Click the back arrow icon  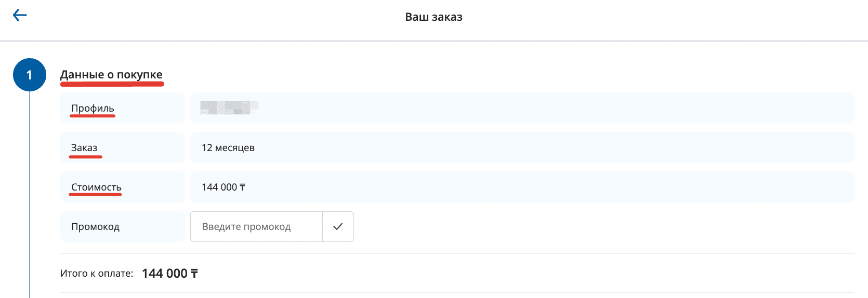click(20, 16)
